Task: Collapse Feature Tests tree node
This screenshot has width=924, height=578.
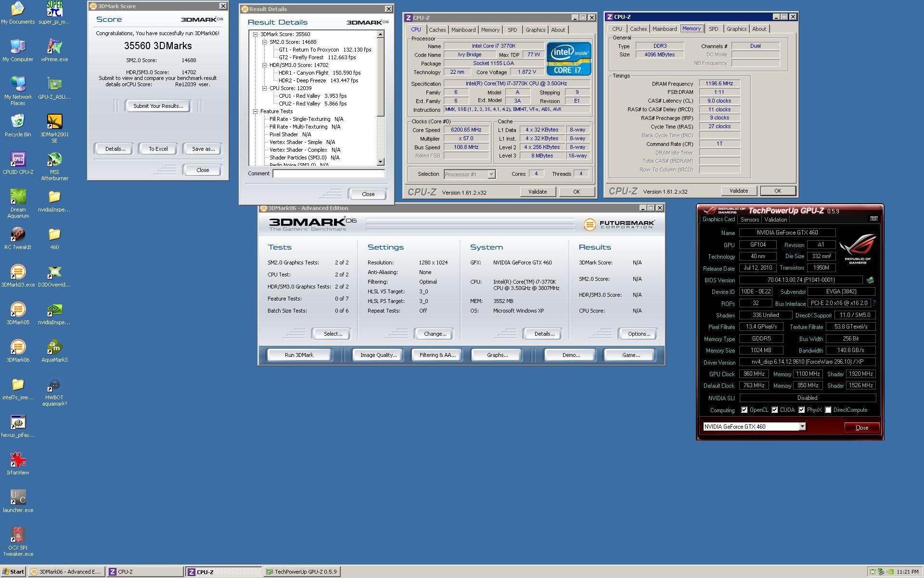Action: click(256, 111)
